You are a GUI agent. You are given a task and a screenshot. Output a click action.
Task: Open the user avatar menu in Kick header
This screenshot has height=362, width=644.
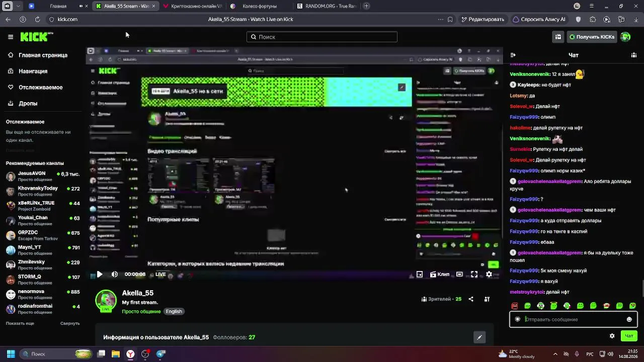click(625, 37)
